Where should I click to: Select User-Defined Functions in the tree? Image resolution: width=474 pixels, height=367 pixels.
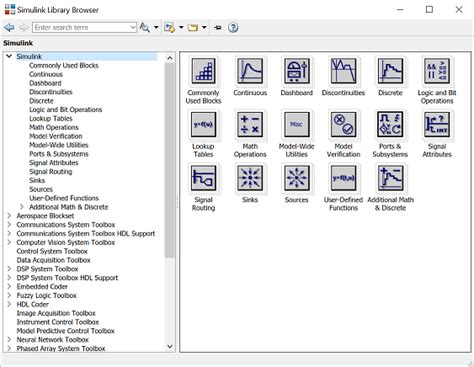[x=64, y=198]
